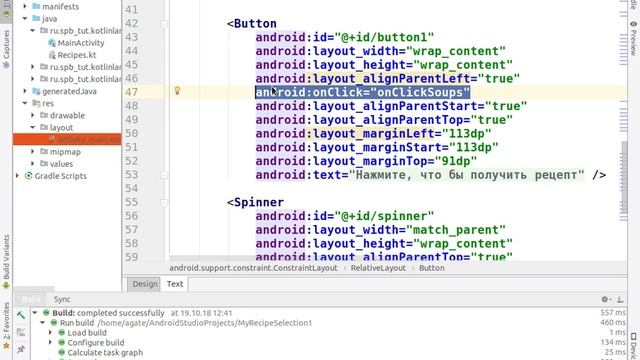This screenshot has height=360, width=640.
Task: Expand the values folder
Action: coord(33,164)
